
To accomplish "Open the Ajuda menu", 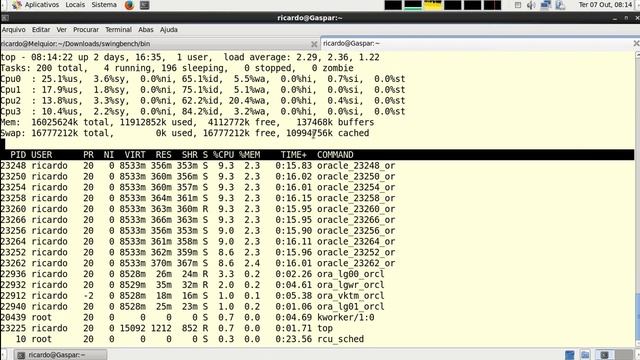I will [x=169, y=30].
